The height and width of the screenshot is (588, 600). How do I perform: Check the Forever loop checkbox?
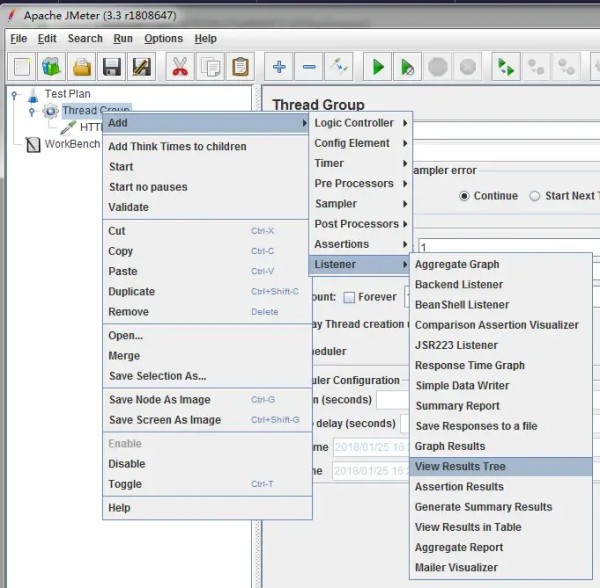pos(349,297)
